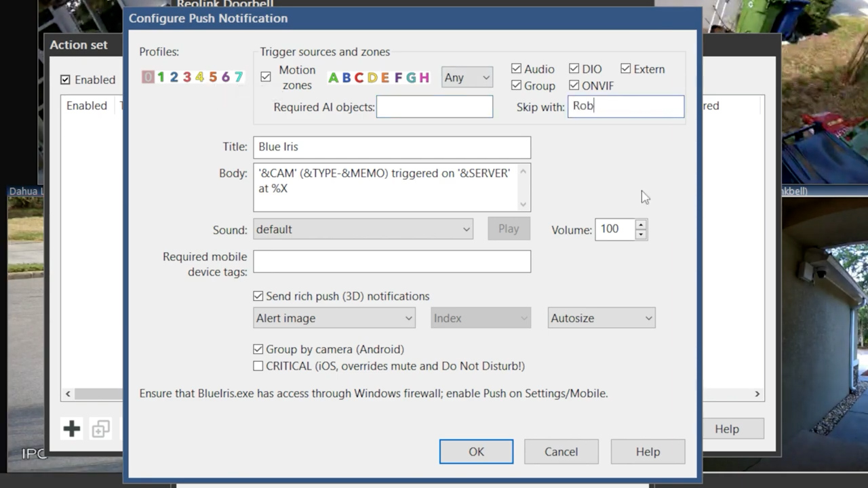Screen dimensions: 868x488
Task: Select profile 5 icon
Action: click(212, 77)
